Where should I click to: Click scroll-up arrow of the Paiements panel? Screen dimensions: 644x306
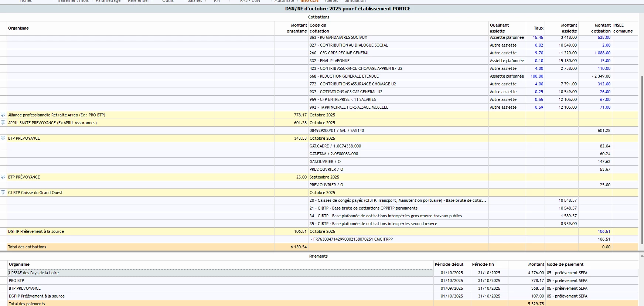click(641, 256)
